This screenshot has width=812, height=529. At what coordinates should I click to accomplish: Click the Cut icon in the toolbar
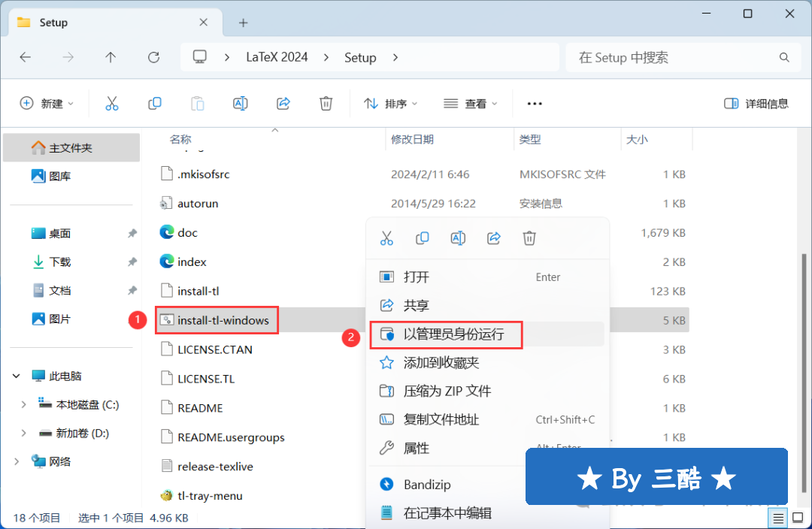pos(112,104)
